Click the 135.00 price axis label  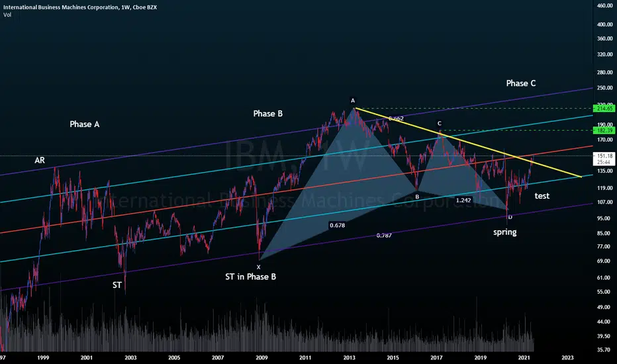pyautogui.click(x=605, y=171)
